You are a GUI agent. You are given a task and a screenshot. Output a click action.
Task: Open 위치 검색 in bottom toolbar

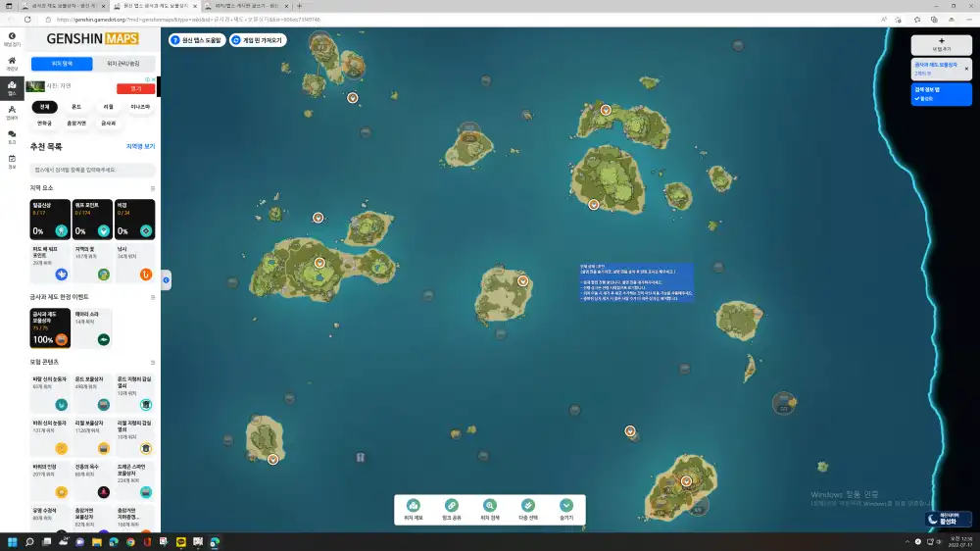[489, 505]
